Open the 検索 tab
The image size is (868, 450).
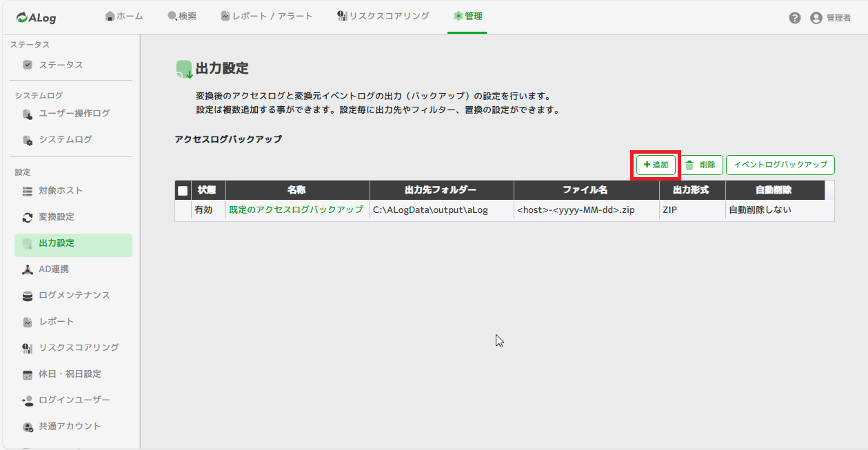pos(182,16)
